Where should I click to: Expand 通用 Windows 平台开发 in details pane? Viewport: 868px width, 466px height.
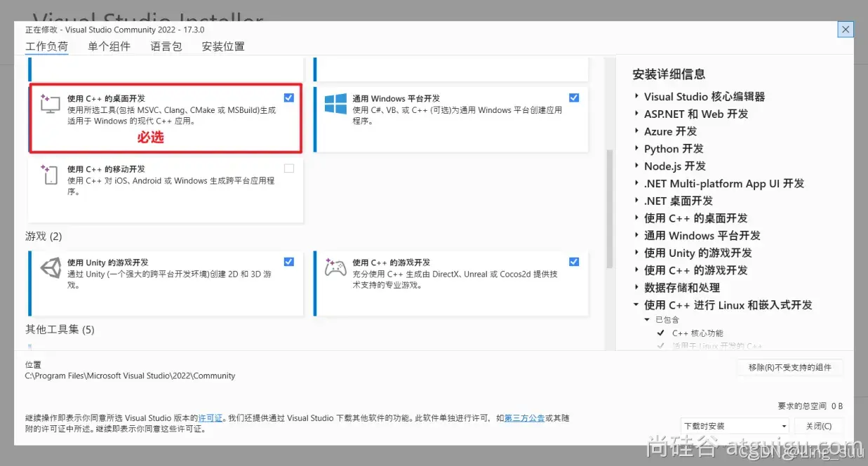(x=636, y=235)
